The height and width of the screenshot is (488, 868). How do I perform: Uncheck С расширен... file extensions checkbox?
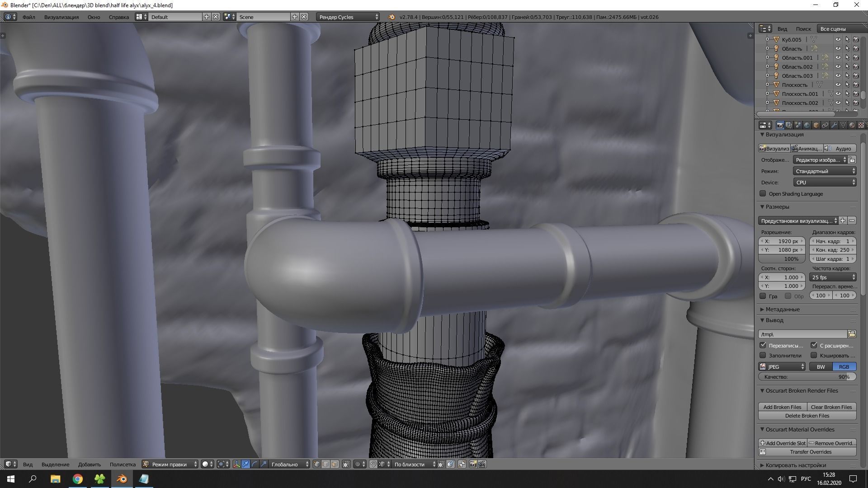coord(814,345)
